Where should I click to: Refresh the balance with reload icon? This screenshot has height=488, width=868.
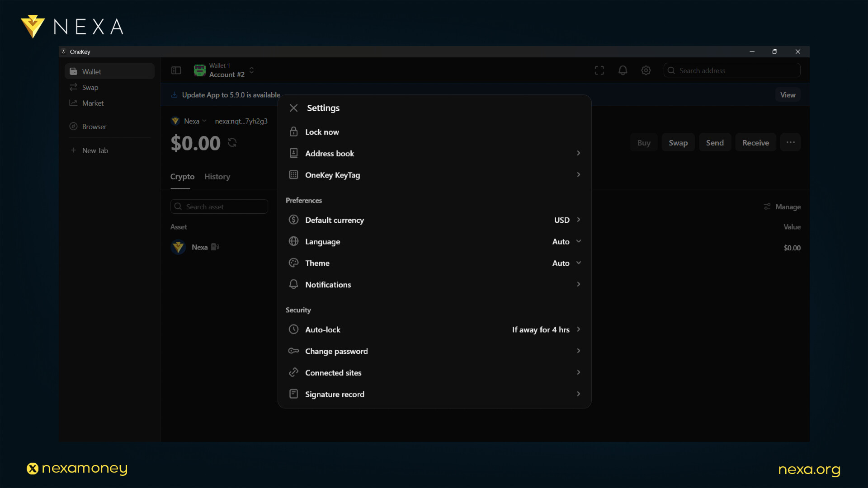[232, 143]
